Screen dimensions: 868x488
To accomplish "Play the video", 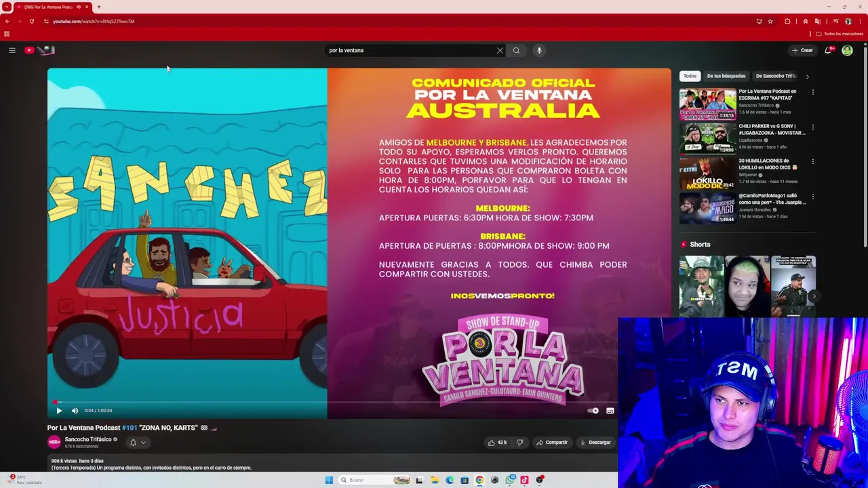I will pos(59,411).
